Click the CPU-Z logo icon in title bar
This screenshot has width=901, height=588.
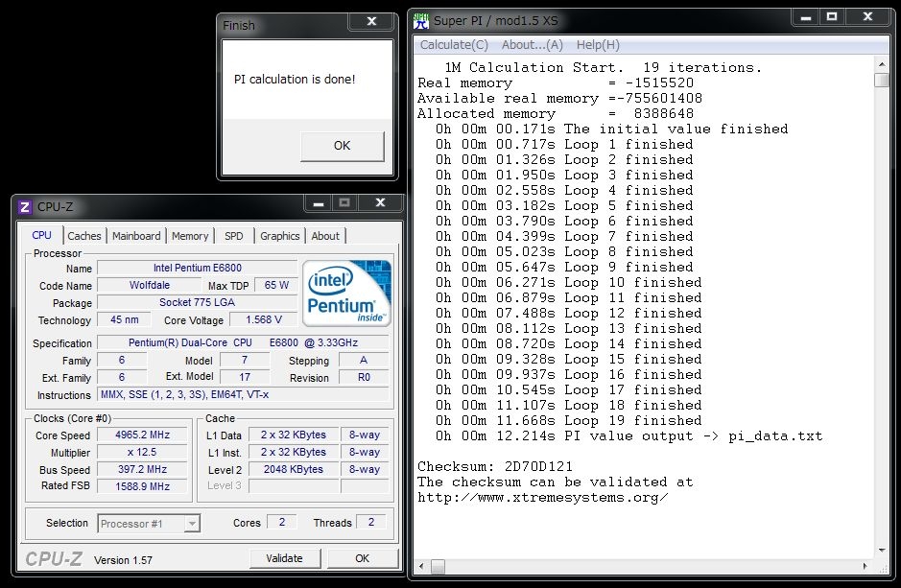pyautogui.click(x=25, y=206)
